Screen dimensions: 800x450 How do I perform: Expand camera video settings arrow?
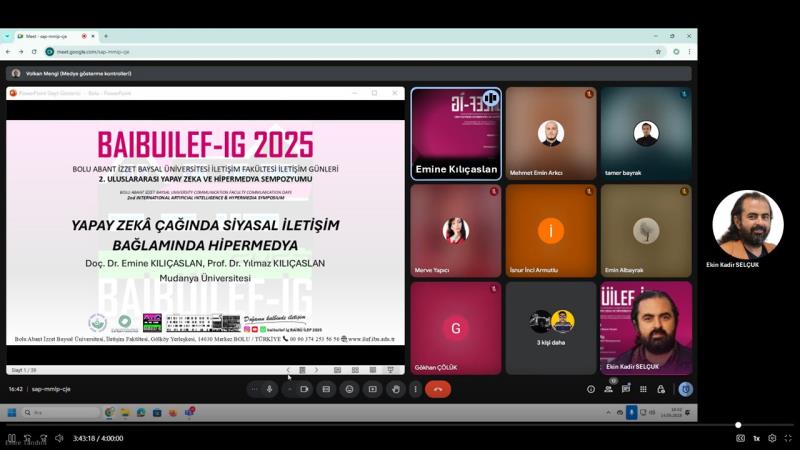pyautogui.click(x=290, y=389)
